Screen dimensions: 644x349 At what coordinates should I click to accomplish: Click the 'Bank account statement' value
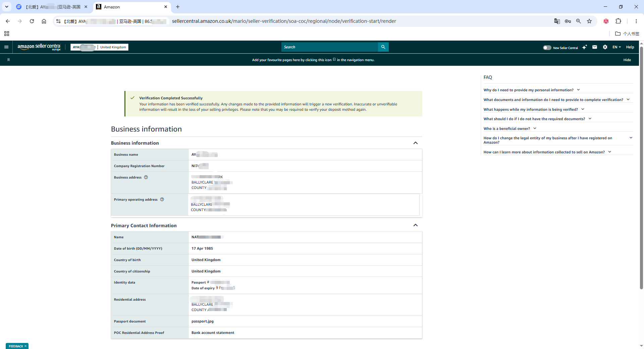click(213, 333)
